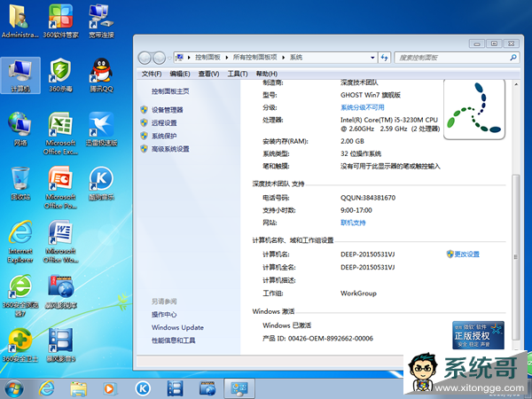This screenshot has width=532, height=399.
Task: Open 操作中心 link
Action: [164, 315]
